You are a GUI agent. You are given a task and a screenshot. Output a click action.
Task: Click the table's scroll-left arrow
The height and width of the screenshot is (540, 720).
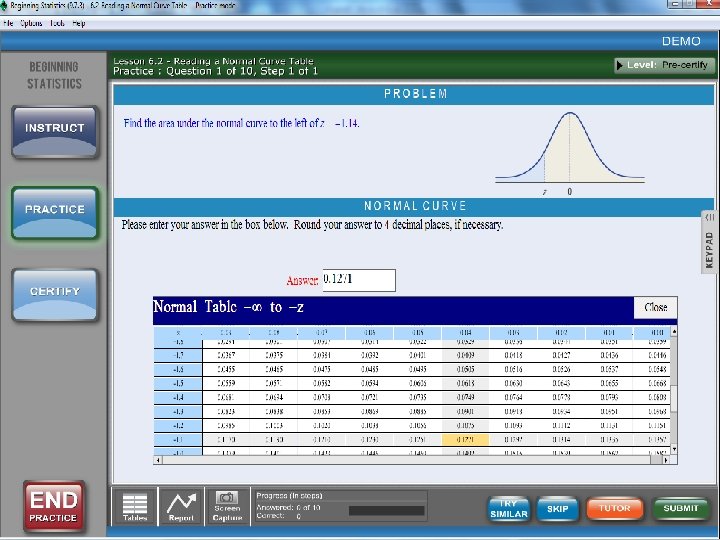pyautogui.click(x=158, y=460)
